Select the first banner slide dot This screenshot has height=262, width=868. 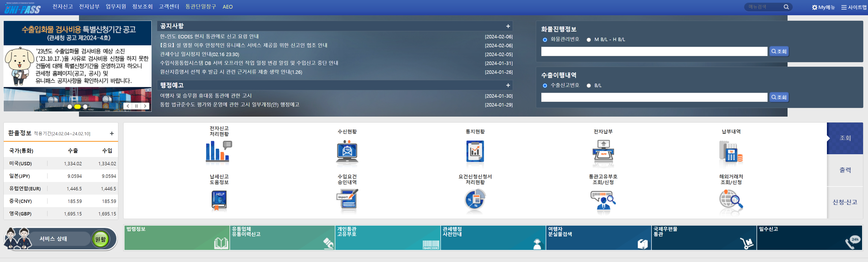pyautogui.click(x=69, y=107)
